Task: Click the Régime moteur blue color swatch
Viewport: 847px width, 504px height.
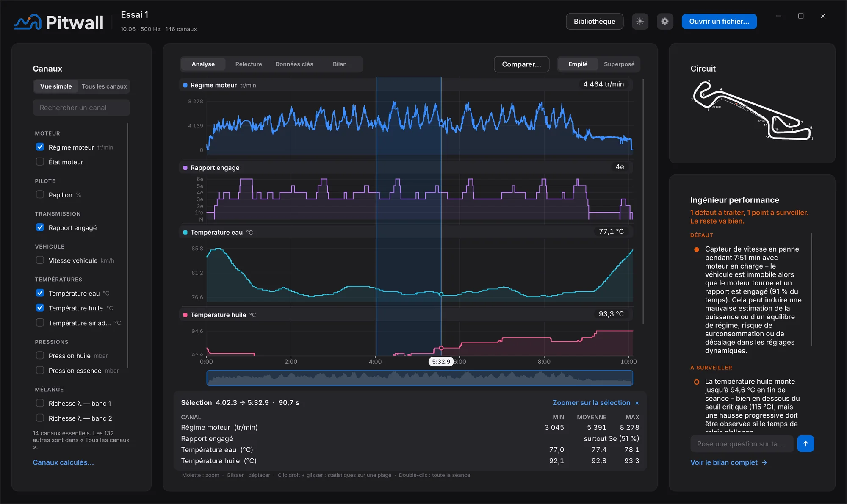Action: (185, 85)
